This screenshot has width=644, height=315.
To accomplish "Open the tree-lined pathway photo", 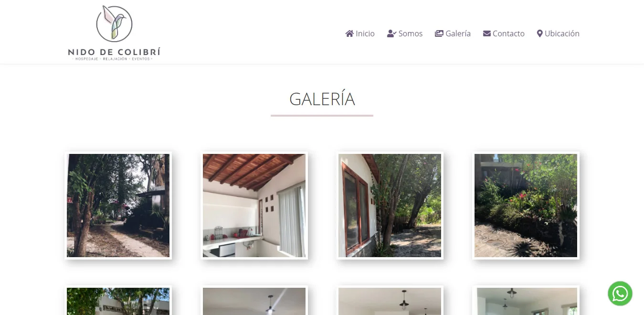I will point(118,206).
